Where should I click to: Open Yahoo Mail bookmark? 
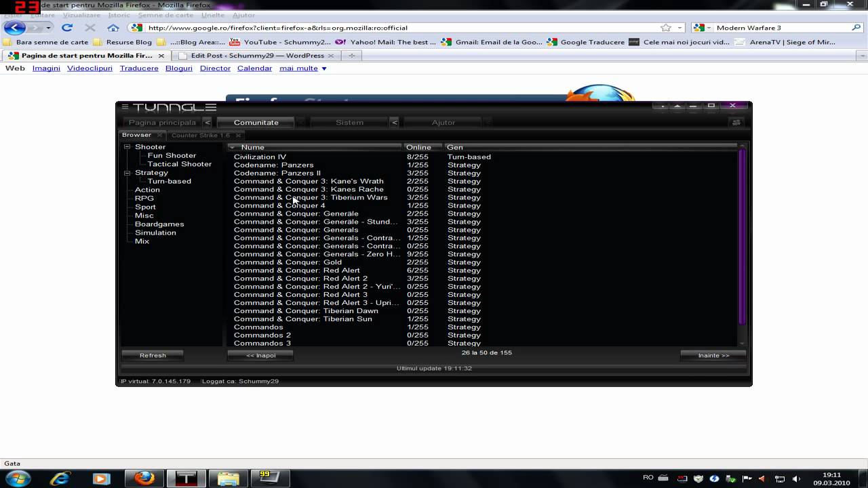click(x=386, y=42)
